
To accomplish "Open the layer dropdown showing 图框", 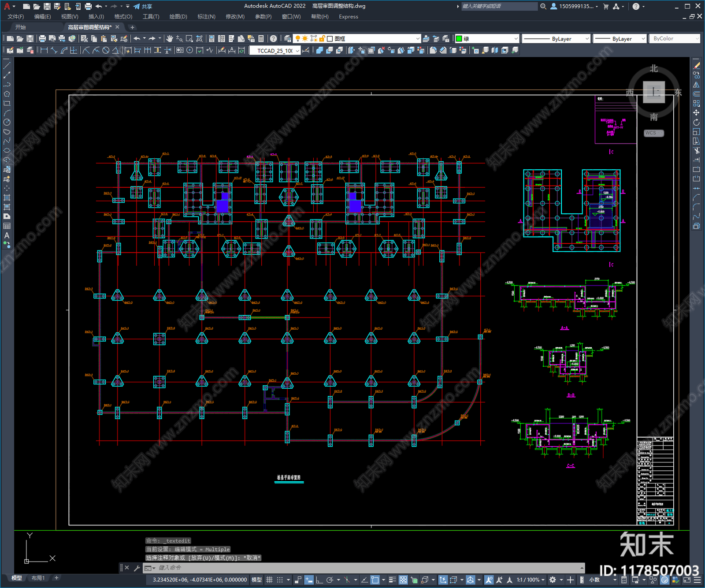I will (357, 39).
